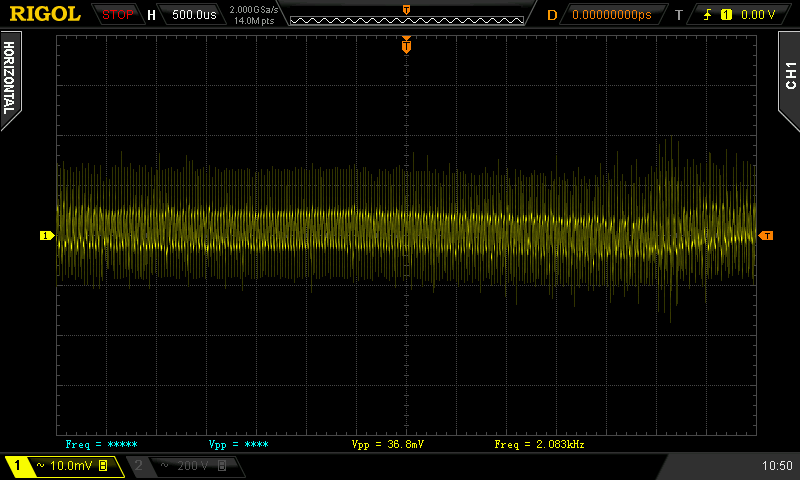Click the rising edge trigger icon
Viewport: 800px width, 480px height.
709,15
